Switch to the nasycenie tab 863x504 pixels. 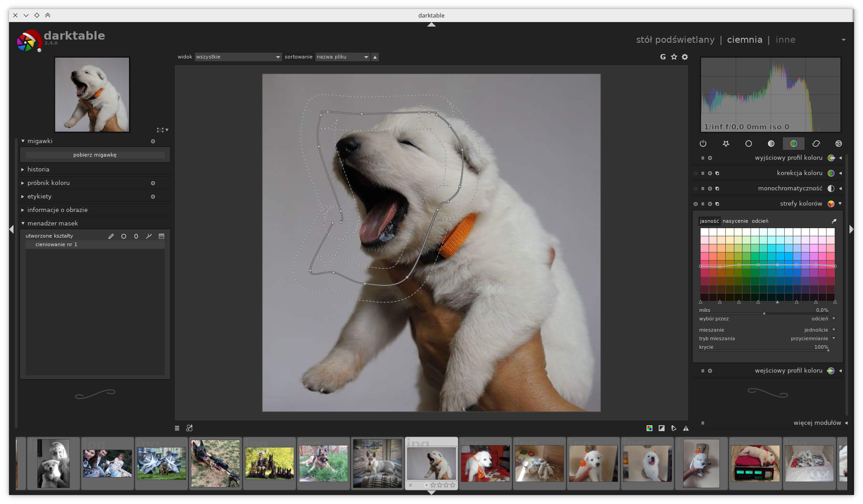(x=735, y=221)
